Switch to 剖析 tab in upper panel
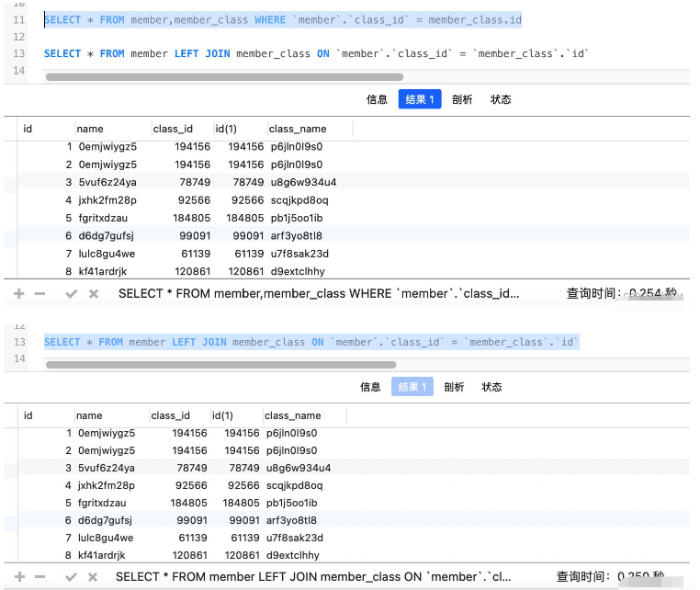The width and height of the screenshot is (700, 590). click(x=462, y=99)
